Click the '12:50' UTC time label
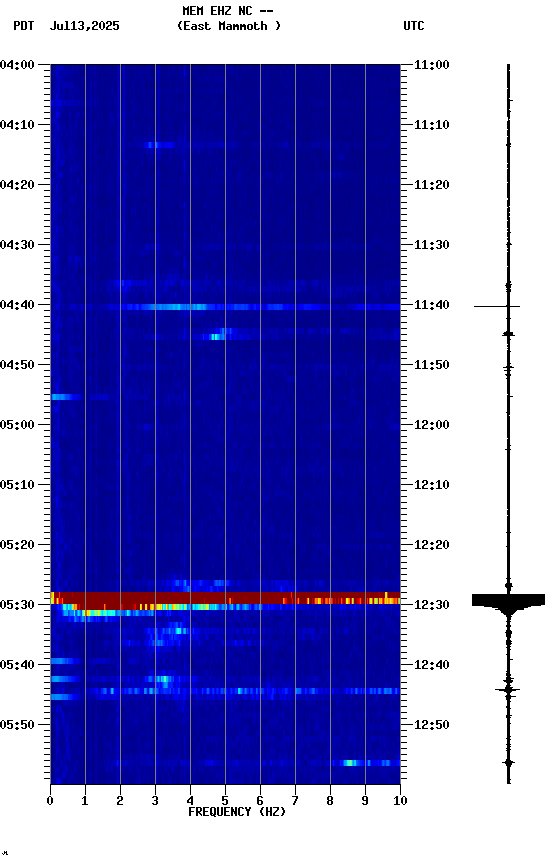This screenshot has width=552, height=864. click(x=432, y=725)
